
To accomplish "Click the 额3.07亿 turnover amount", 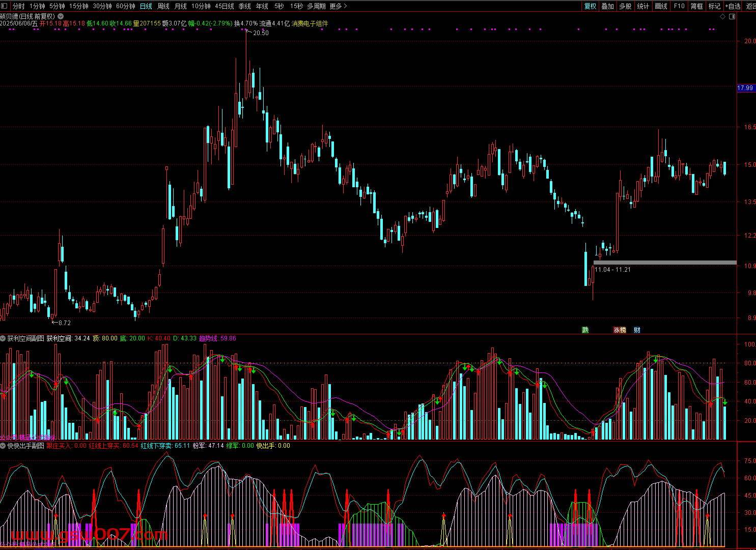I will (x=175, y=23).
